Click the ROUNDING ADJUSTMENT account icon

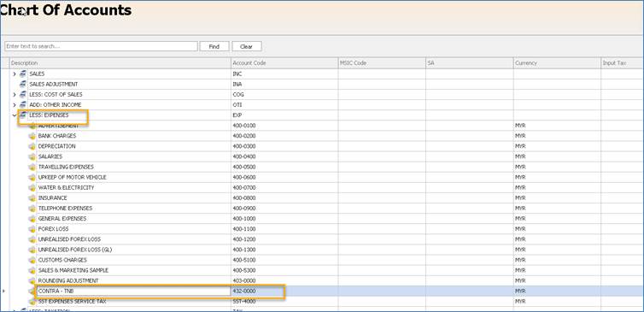tap(32, 280)
